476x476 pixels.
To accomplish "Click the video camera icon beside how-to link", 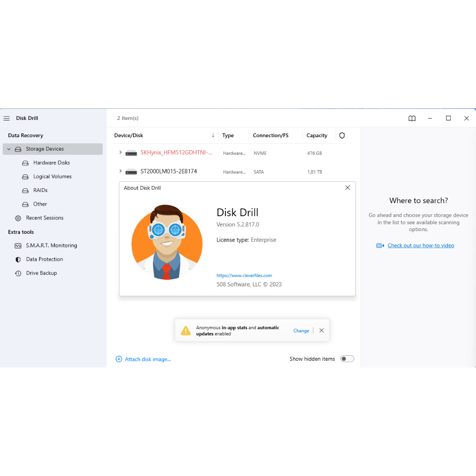I will pyautogui.click(x=380, y=245).
